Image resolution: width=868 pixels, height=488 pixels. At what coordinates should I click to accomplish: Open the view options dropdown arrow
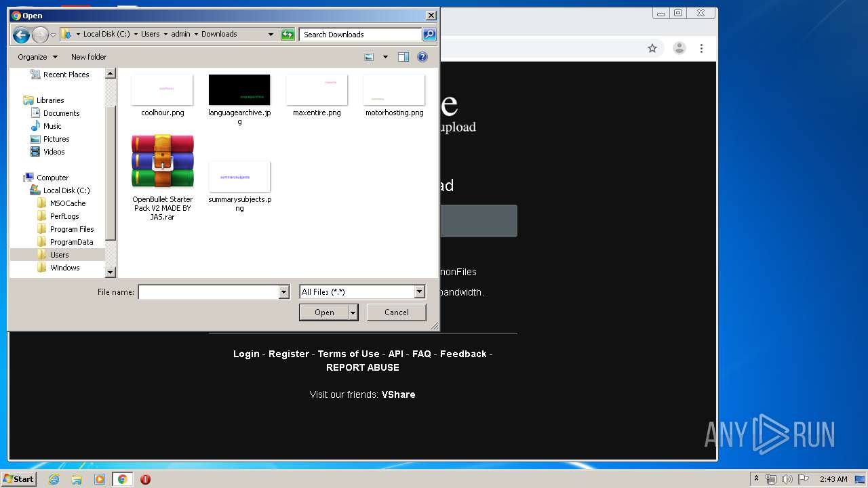pyautogui.click(x=385, y=57)
